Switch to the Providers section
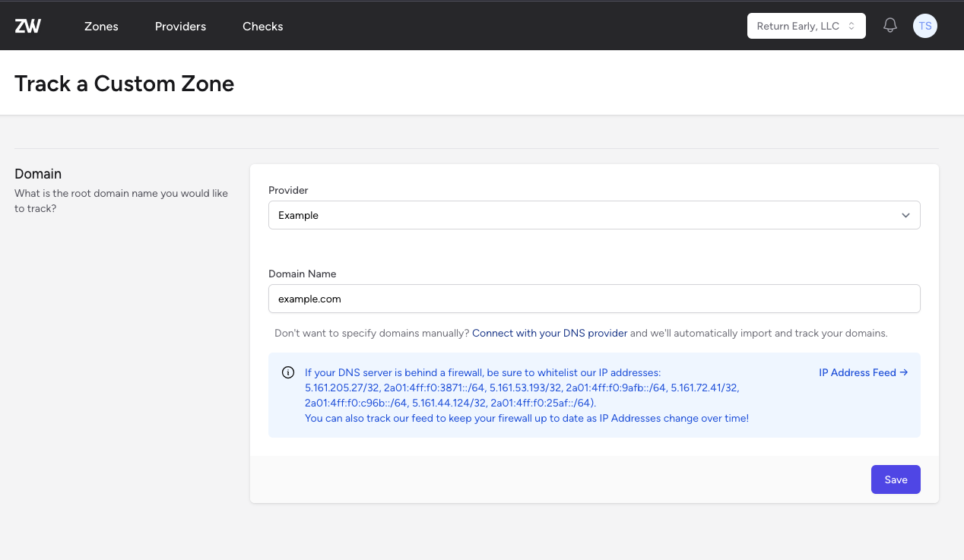 point(180,26)
